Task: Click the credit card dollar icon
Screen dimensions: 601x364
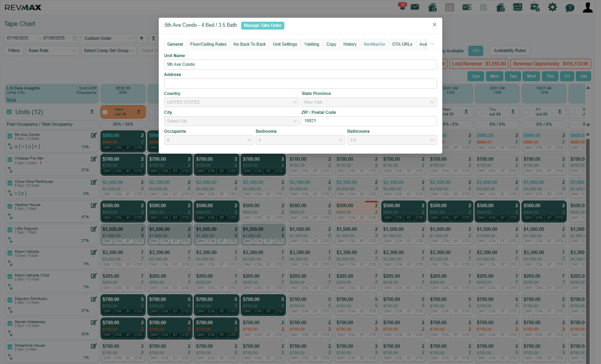Action: pyautogui.click(x=467, y=7)
